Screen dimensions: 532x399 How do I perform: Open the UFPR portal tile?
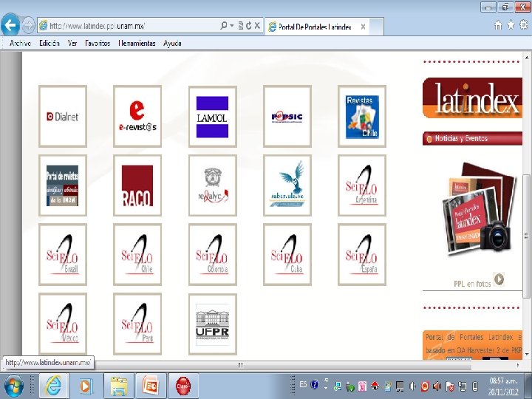pyautogui.click(x=213, y=324)
